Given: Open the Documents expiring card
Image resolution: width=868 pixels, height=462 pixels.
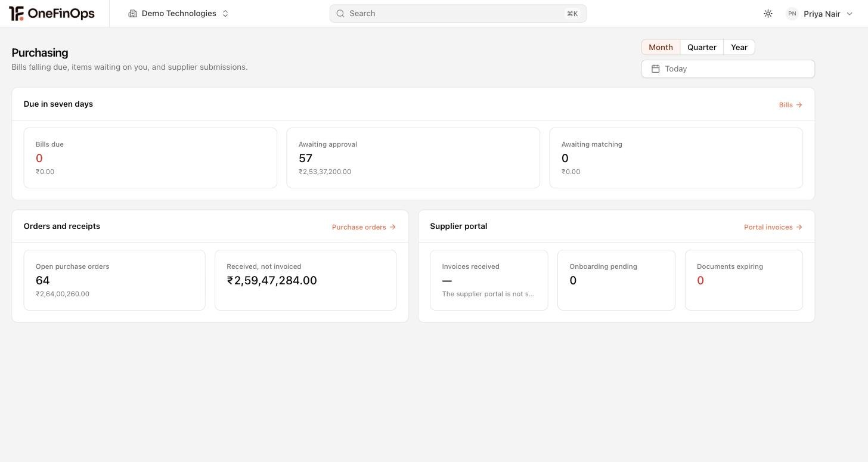Looking at the screenshot, I should click(744, 280).
